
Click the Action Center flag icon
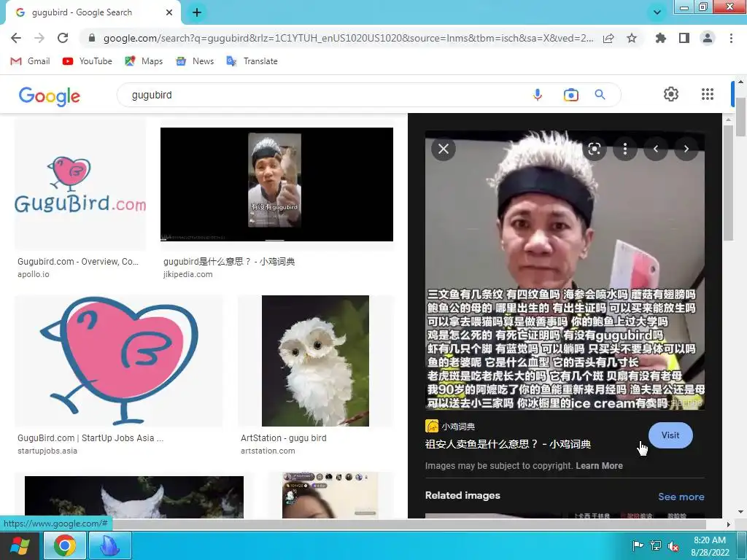pos(638,545)
